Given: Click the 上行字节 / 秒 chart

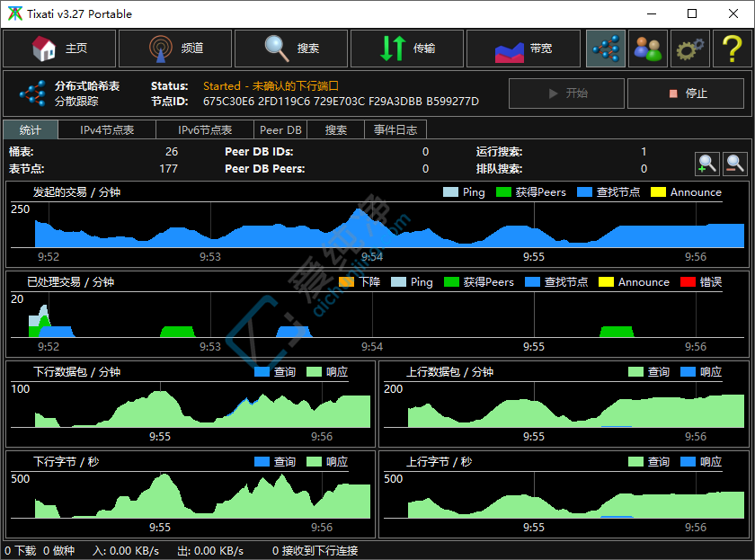Looking at the screenshot, I should pyautogui.click(x=564, y=495).
